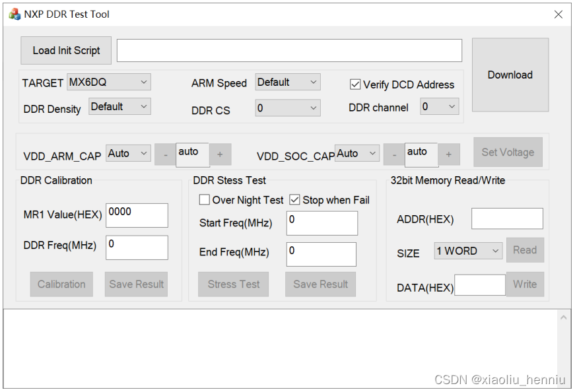Enable the Over Night Test checkbox
The height and width of the screenshot is (392, 575).
coord(205,199)
